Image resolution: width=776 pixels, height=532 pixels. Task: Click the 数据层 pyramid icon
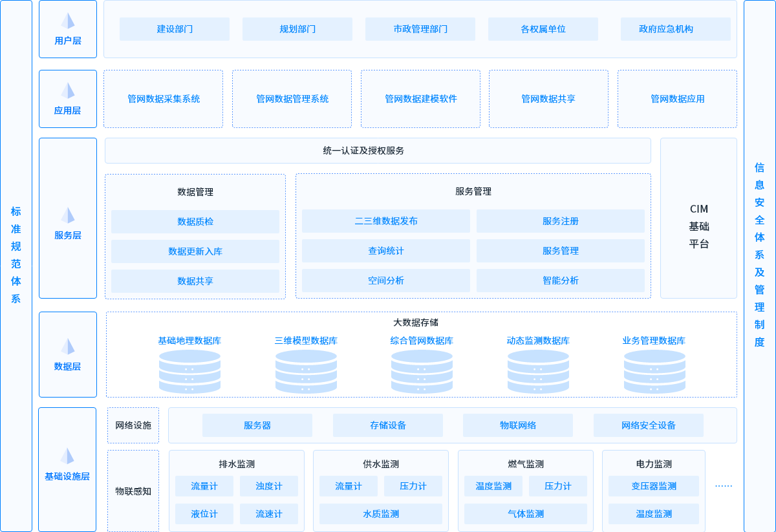[x=68, y=346]
